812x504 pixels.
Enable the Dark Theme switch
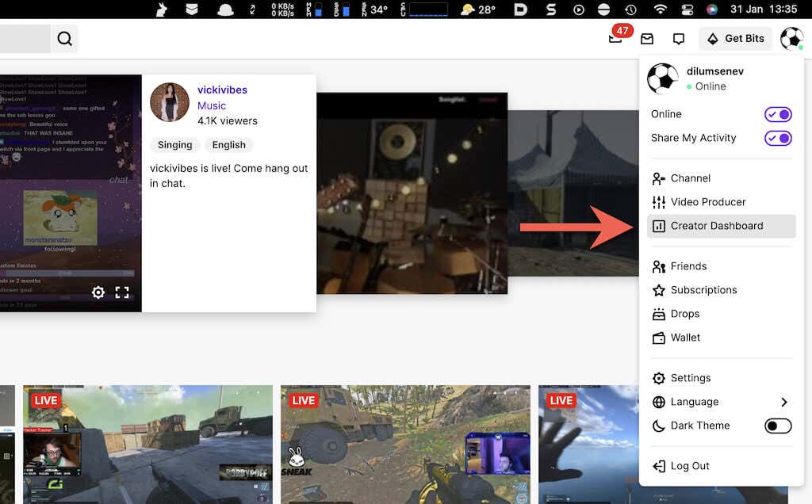coord(778,426)
